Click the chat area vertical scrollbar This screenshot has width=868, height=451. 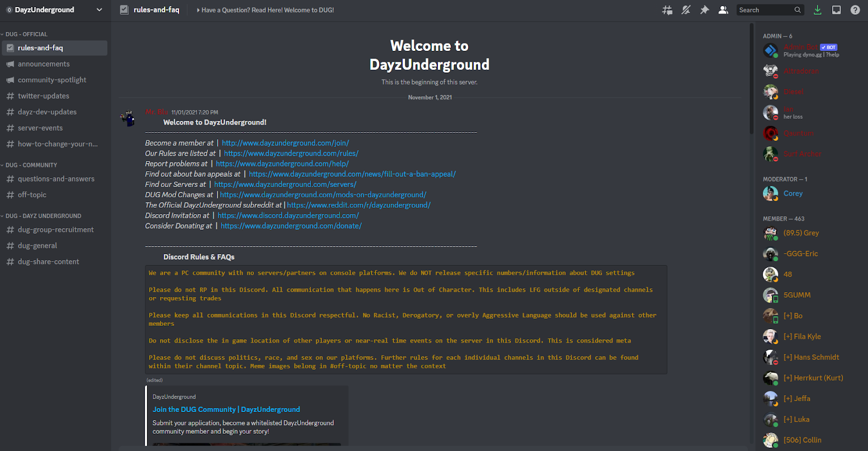click(x=751, y=79)
